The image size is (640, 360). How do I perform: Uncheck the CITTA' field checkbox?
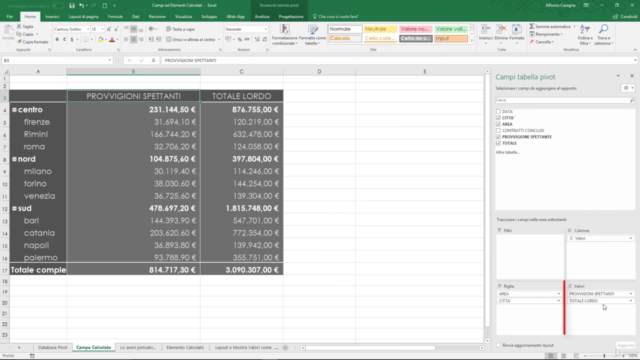click(x=498, y=118)
